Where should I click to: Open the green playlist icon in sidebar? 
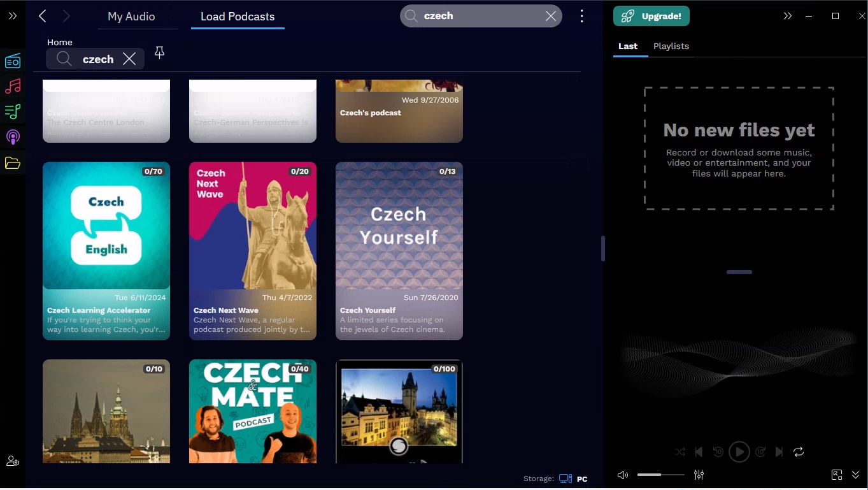13,112
